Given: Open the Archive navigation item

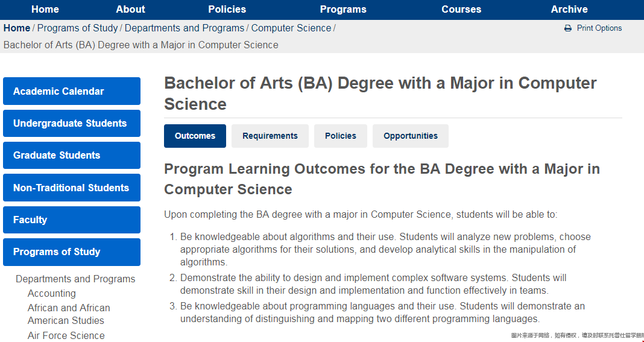Looking at the screenshot, I should 569,10.
